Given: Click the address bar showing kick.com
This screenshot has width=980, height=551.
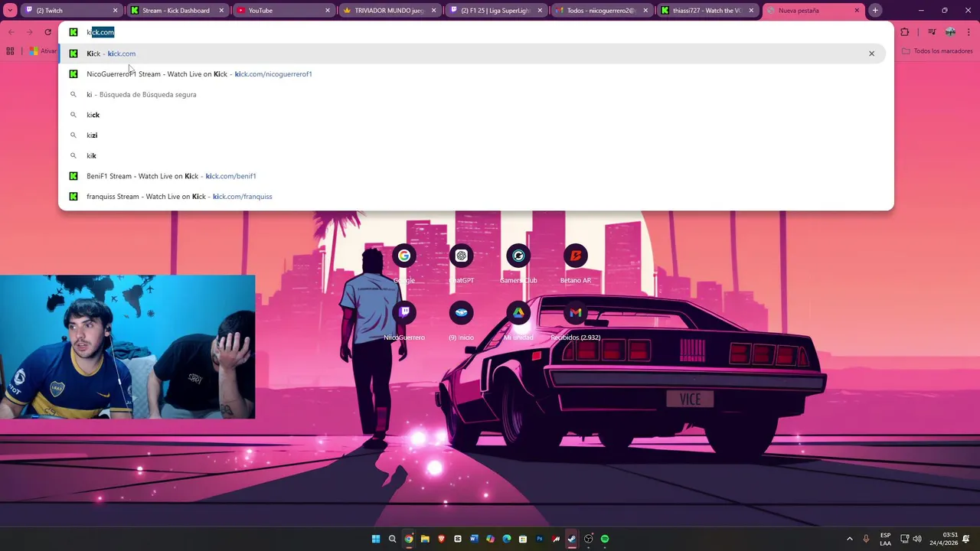Looking at the screenshot, I should 475,32.
